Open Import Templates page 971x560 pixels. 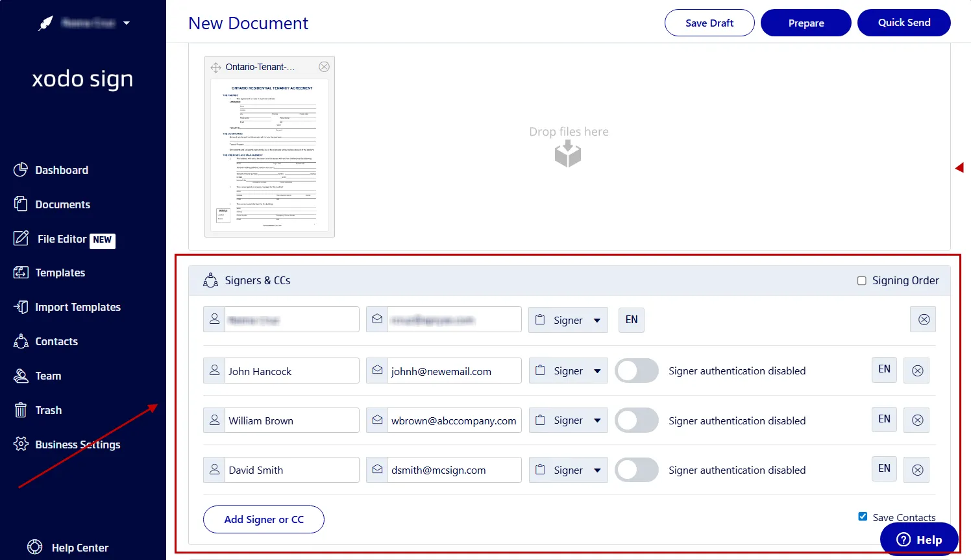[x=78, y=307]
